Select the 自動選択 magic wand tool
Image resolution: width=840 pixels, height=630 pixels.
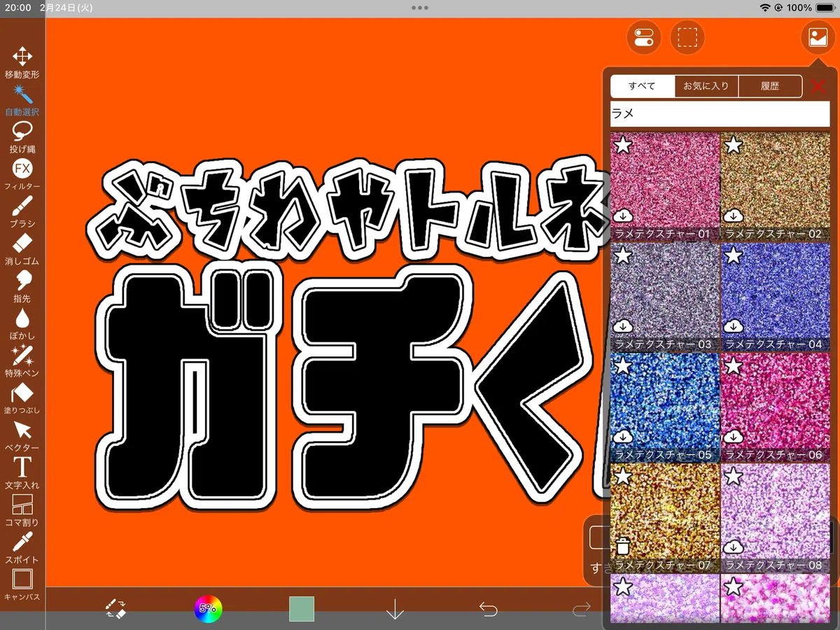pos(22,99)
